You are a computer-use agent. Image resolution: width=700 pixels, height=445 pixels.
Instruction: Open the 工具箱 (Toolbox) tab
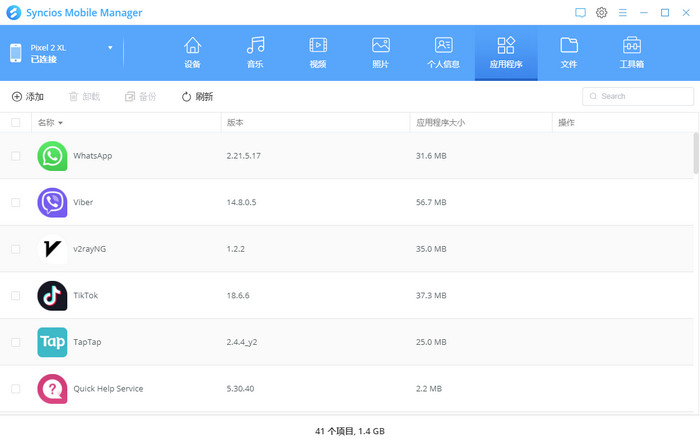click(632, 53)
